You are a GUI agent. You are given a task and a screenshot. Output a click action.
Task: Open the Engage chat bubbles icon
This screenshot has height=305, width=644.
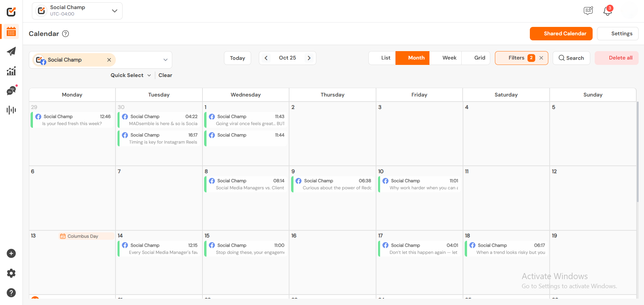coord(11,90)
